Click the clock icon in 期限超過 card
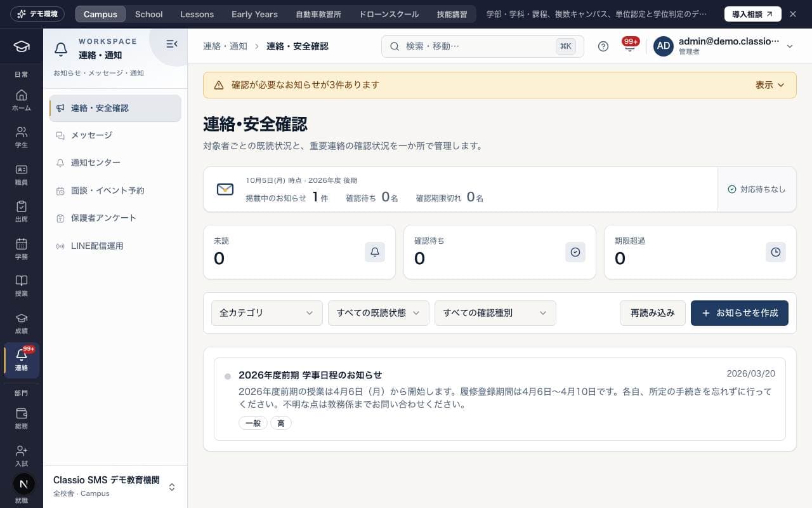Screen dimensions: 812x508 click(x=776, y=252)
